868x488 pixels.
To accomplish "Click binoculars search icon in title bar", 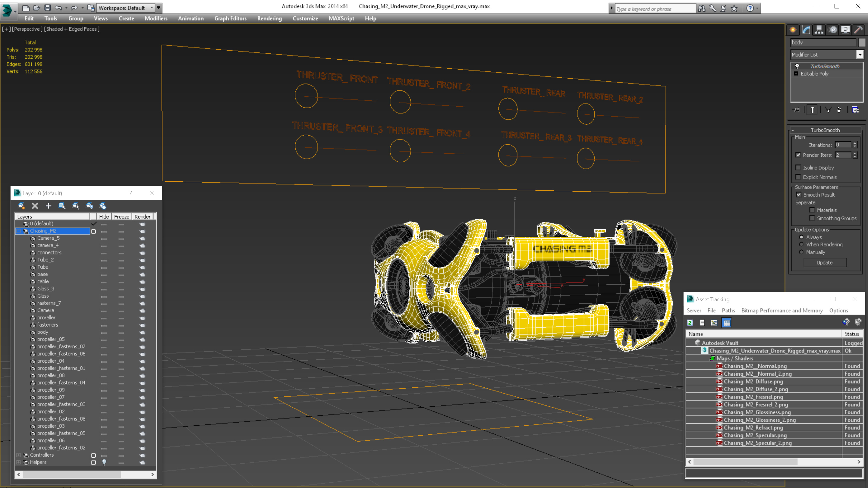I will point(702,8).
